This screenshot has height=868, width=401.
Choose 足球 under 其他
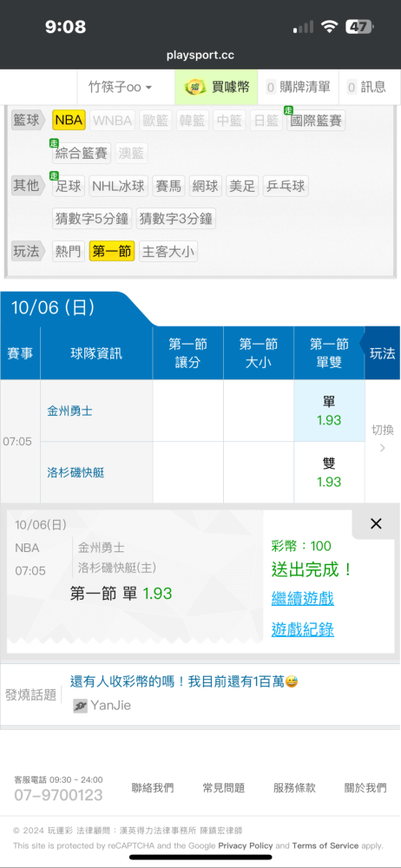pyautogui.click(x=69, y=186)
